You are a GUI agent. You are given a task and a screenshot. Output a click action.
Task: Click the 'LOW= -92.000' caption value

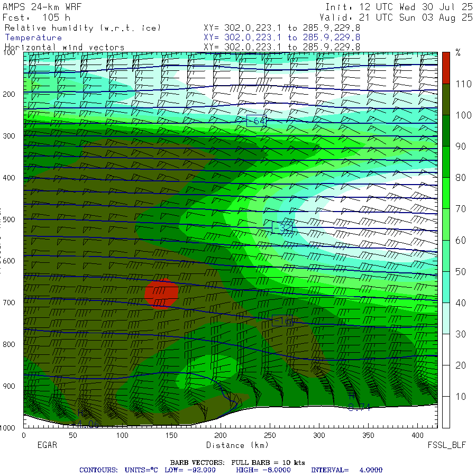tap(190, 470)
